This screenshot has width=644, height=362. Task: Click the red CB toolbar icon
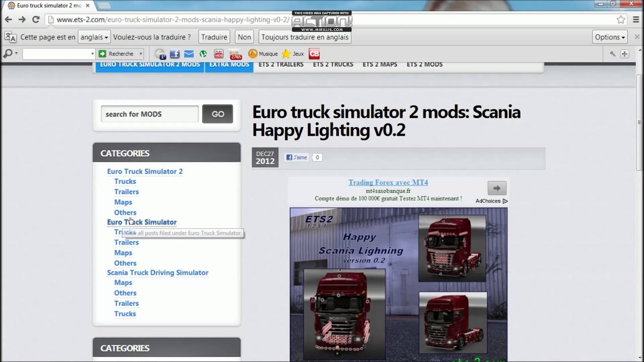pos(314,54)
